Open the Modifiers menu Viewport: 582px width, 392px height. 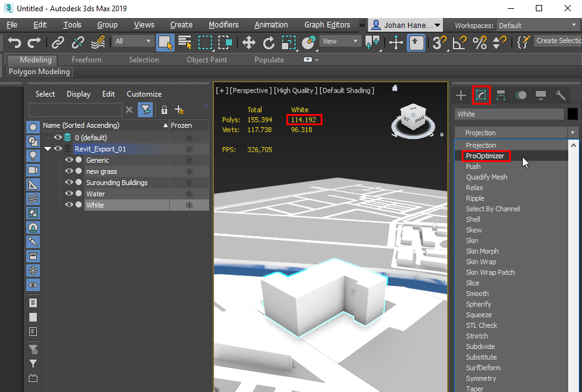click(x=223, y=25)
